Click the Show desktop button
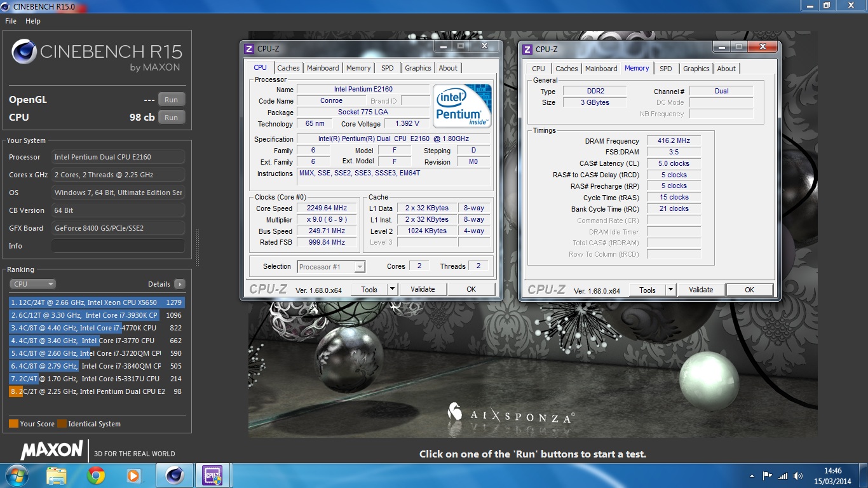This screenshot has width=868, height=488. click(864, 476)
